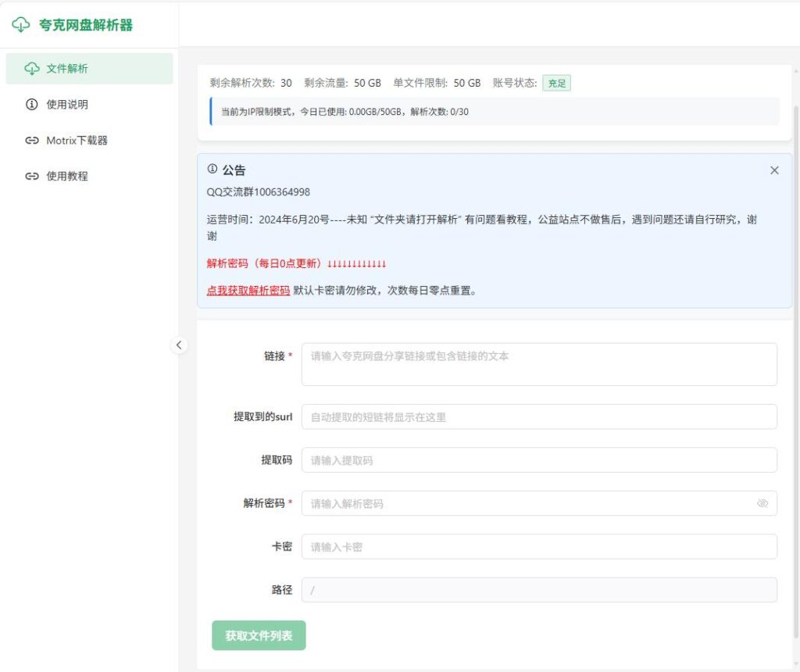Click the 账号状态 label
The width and height of the screenshot is (800, 672).
[514, 83]
